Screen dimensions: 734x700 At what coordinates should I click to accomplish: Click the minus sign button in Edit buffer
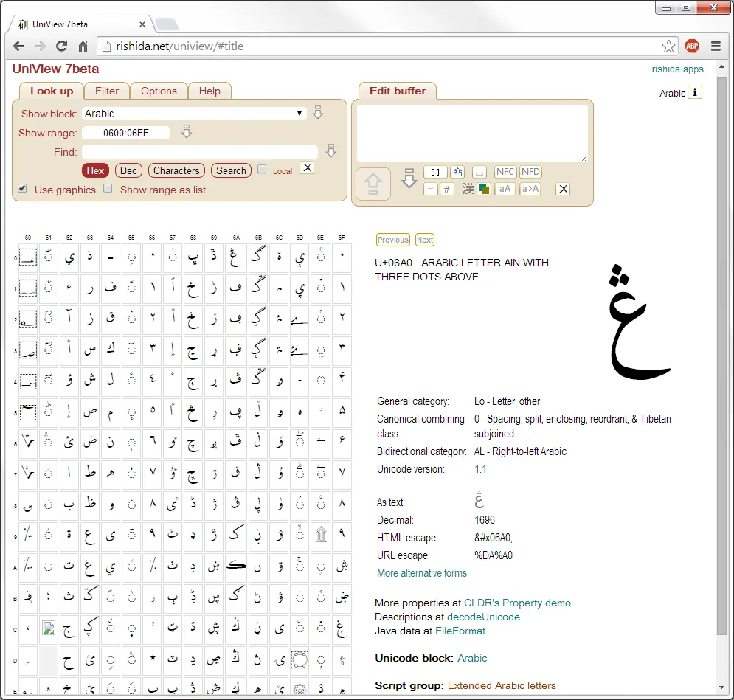430,189
